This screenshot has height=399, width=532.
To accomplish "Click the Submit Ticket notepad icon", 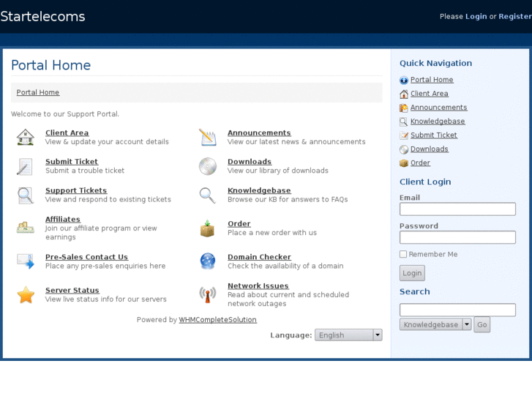I will coord(25,166).
